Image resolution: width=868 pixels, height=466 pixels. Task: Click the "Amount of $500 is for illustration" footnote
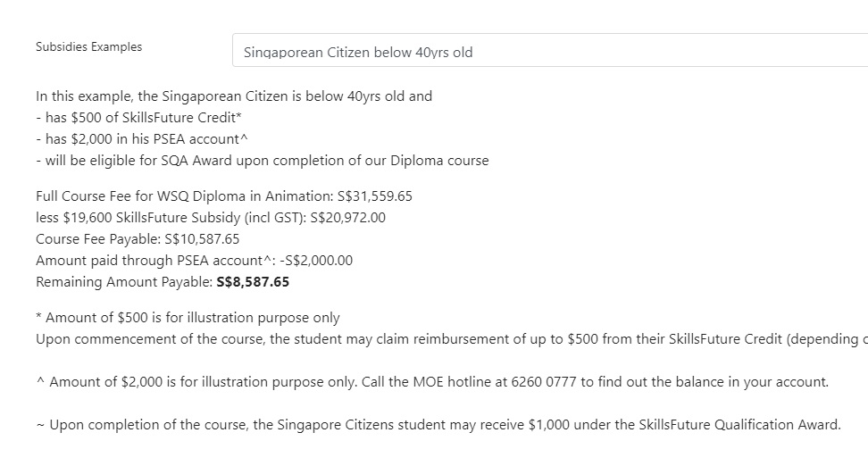coord(188,318)
